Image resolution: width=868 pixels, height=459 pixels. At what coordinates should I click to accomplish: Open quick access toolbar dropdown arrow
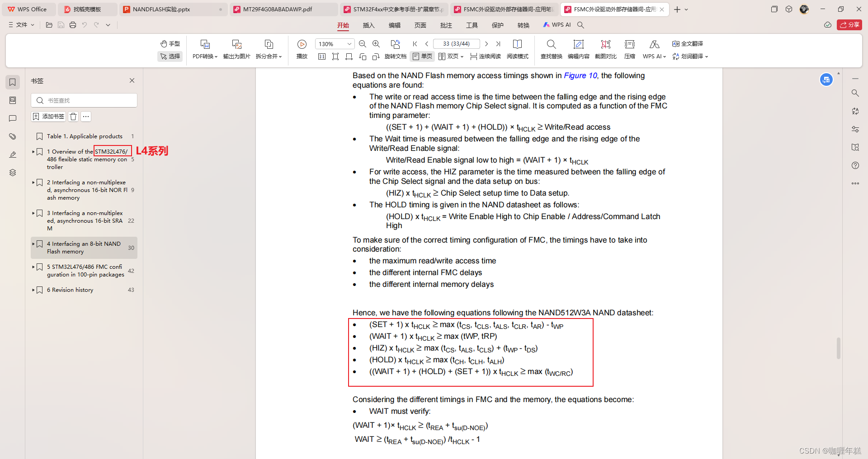(108, 25)
